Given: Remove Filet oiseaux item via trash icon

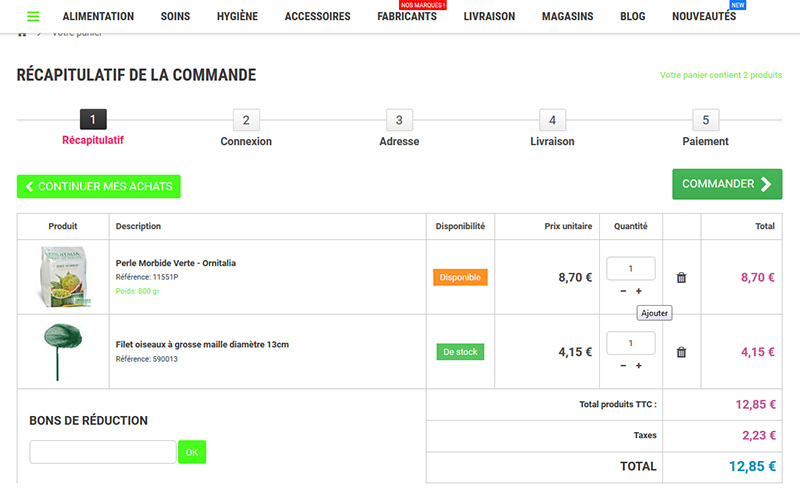Looking at the screenshot, I should tap(681, 352).
